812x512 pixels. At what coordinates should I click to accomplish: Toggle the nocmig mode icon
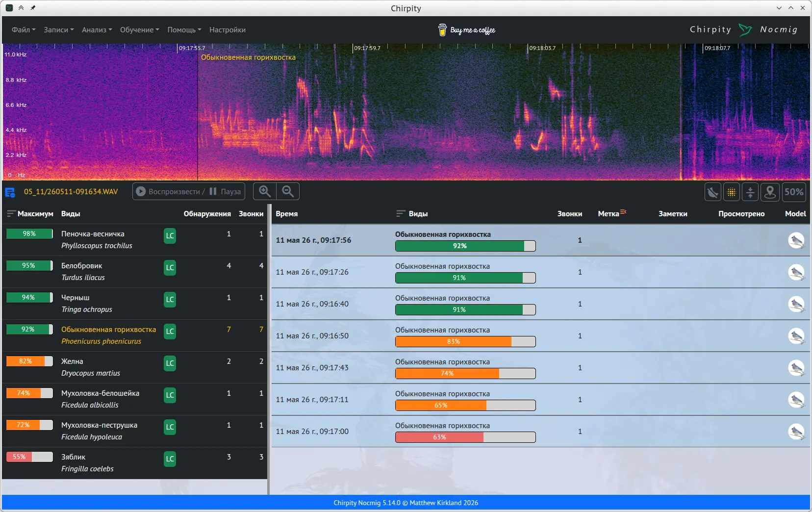point(712,192)
